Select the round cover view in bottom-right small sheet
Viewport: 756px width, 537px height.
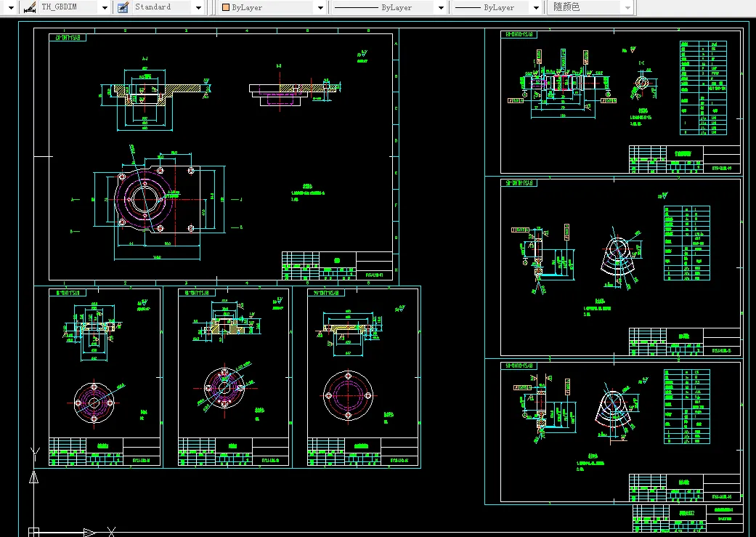click(x=348, y=395)
